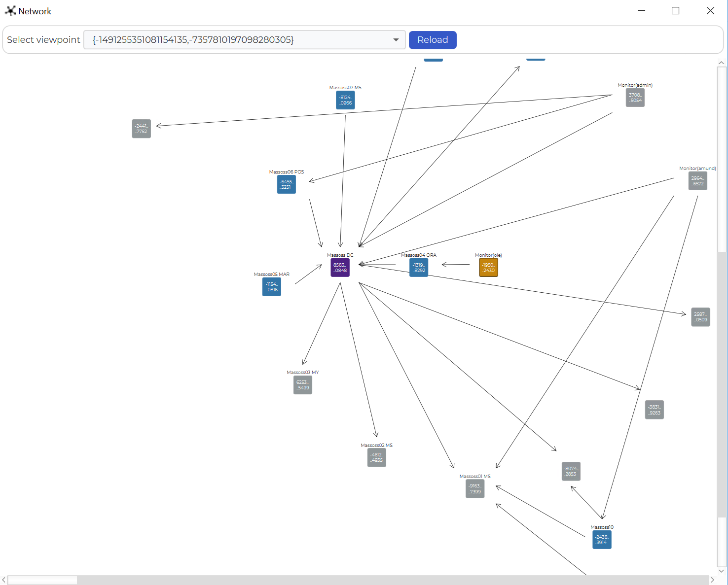
Task: Select the Massoss04 ORA node
Action: 418,268
